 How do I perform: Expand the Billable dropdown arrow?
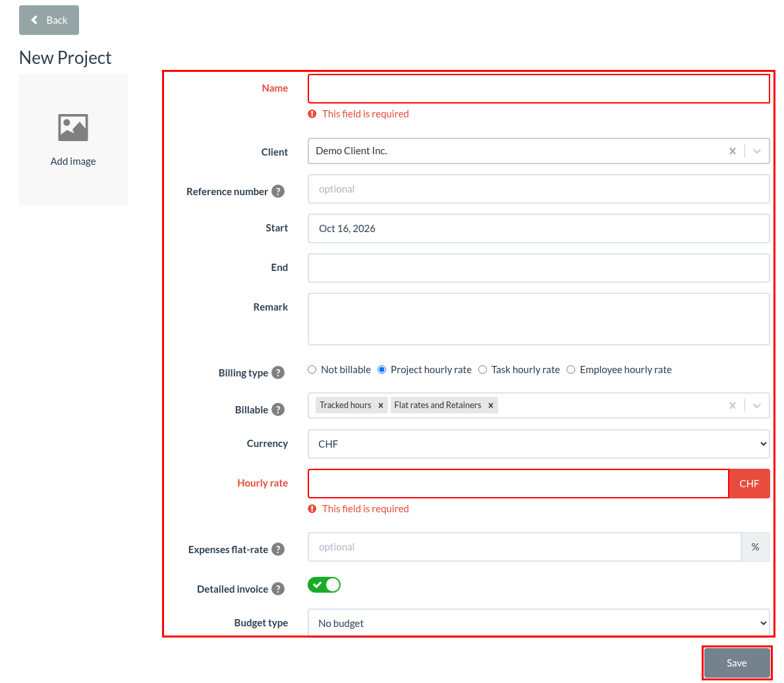tap(757, 405)
